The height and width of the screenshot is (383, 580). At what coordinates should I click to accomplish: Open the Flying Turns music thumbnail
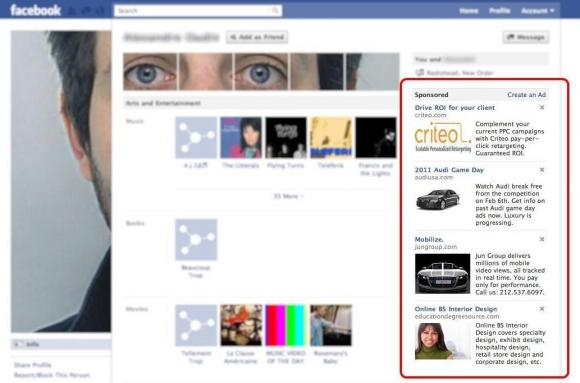(x=286, y=138)
